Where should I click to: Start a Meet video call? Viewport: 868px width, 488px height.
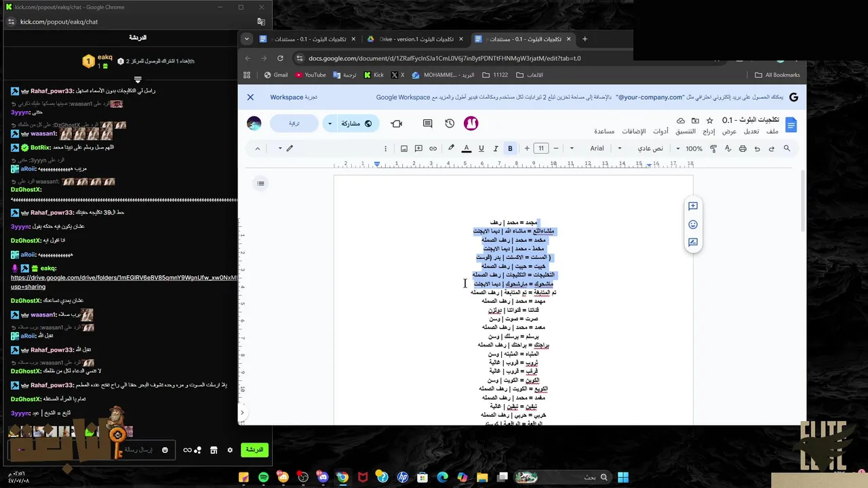[x=397, y=123]
